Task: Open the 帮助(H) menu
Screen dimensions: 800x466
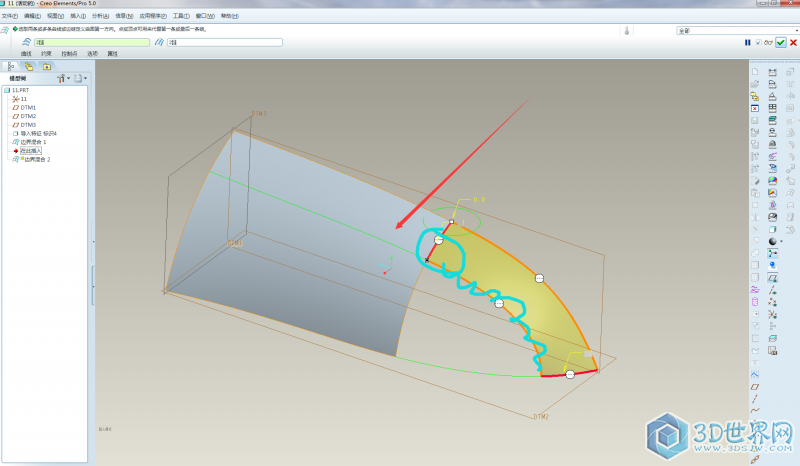Action: (230, 16)
